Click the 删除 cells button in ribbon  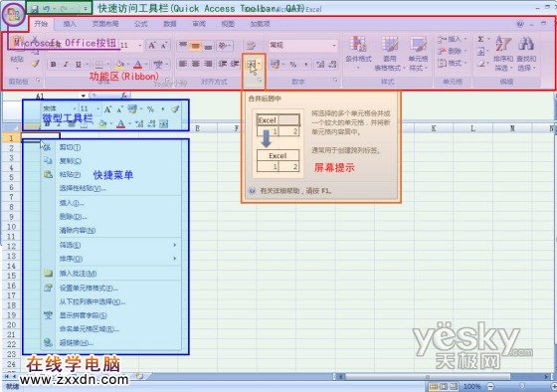[x=452, y=51]
